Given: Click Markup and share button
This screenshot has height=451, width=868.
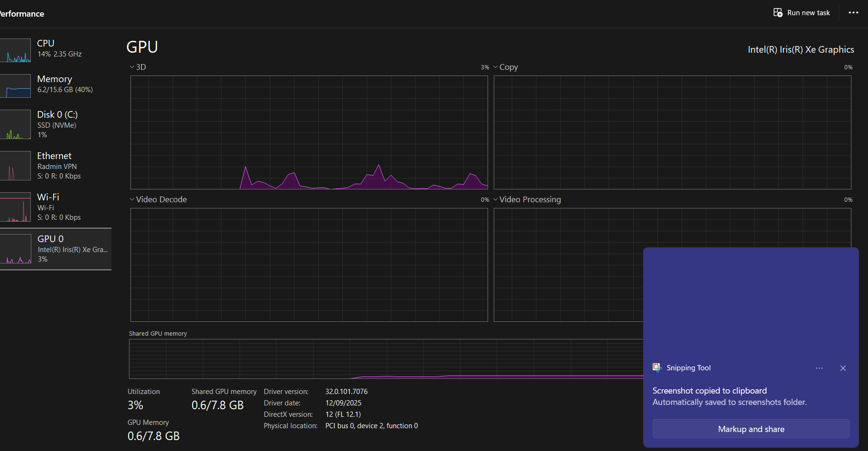Looking at the screenshot, I should [x=751, y=429].
